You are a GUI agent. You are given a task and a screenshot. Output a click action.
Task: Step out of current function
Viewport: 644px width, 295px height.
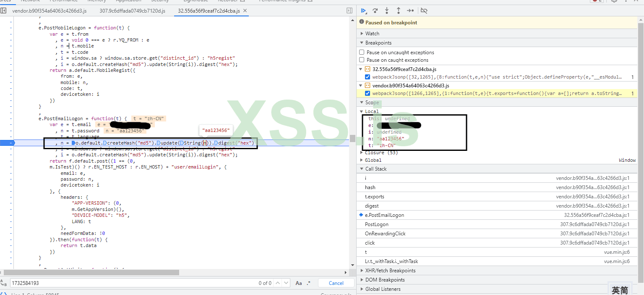(399, 11)
